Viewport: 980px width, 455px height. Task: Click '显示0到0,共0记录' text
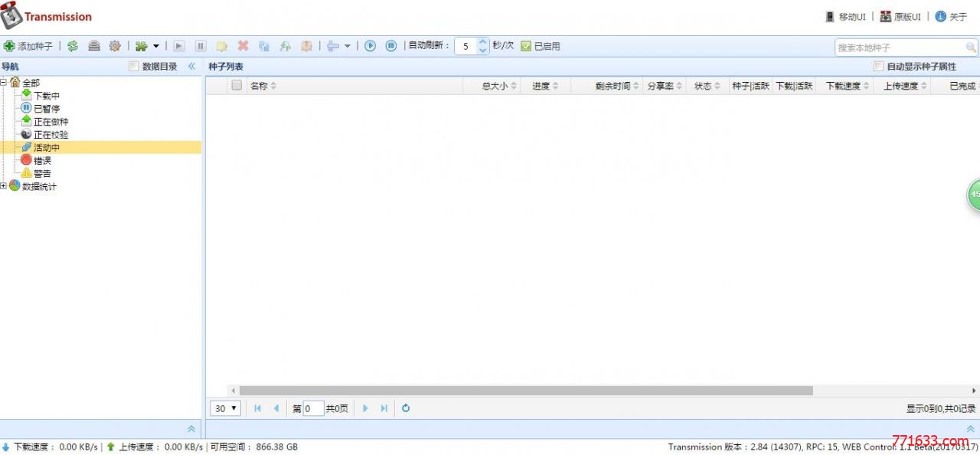[941, 408]
